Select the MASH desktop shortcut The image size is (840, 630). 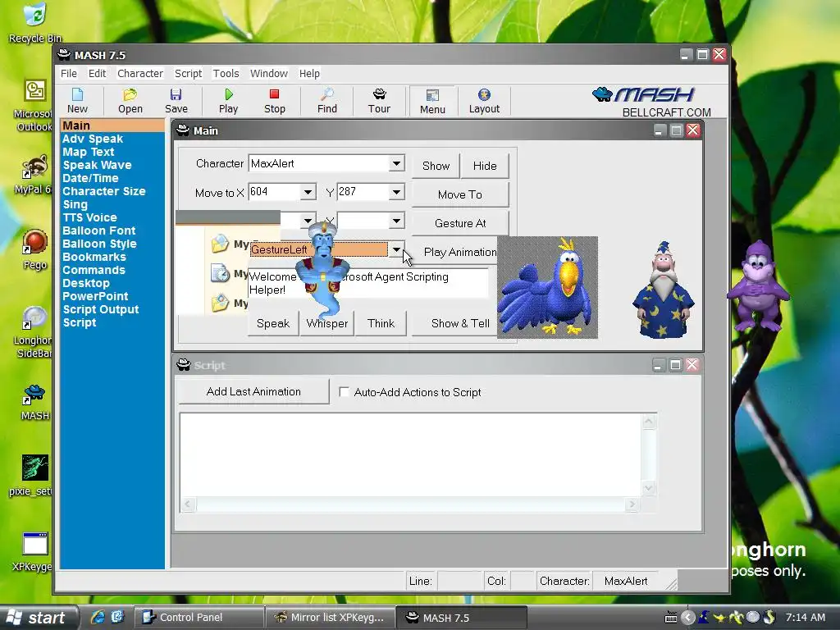click(34, 402)
